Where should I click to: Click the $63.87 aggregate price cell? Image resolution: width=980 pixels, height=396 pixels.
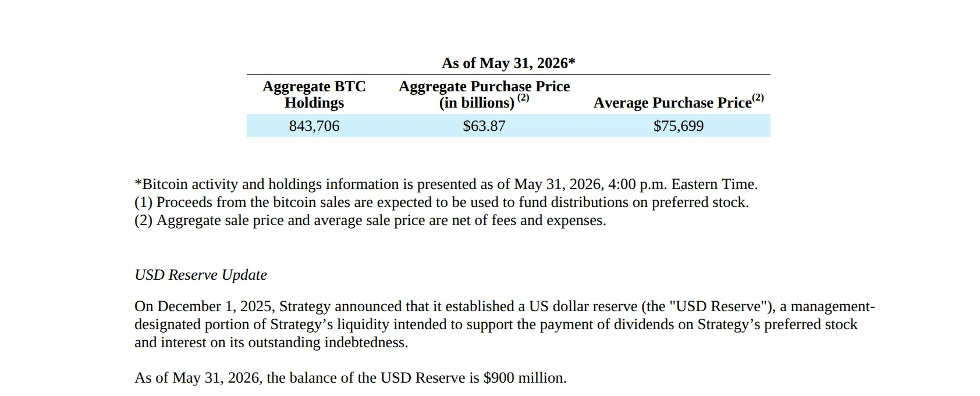click(x=484, y=126)
